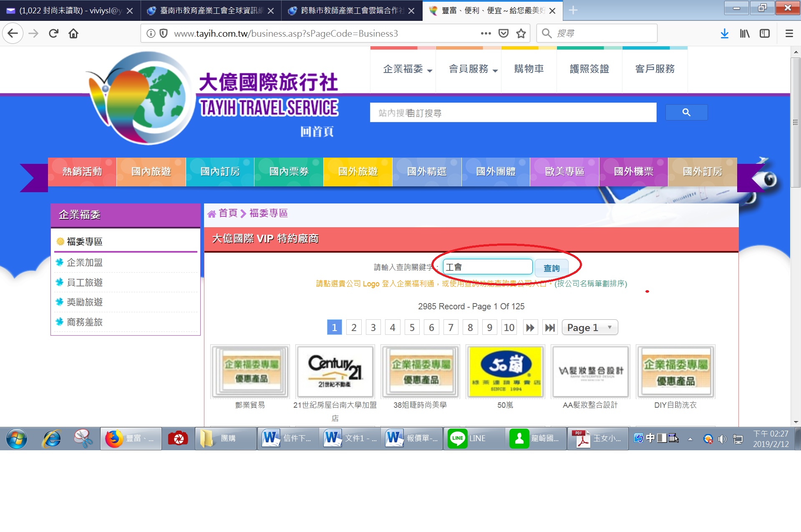Select 國外訂房 navigation tab
Screen dimensions: 801x532
[703, 172]
